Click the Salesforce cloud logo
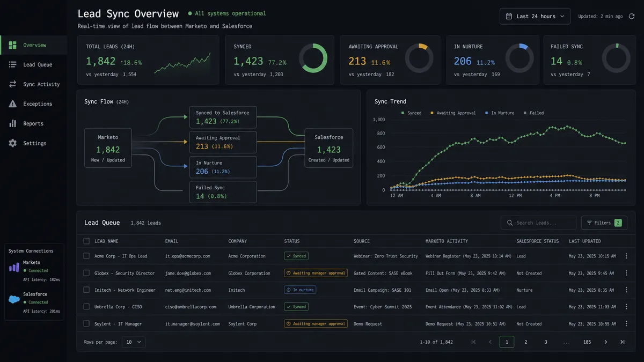This screenshot has height=362, width=644. 14,298
